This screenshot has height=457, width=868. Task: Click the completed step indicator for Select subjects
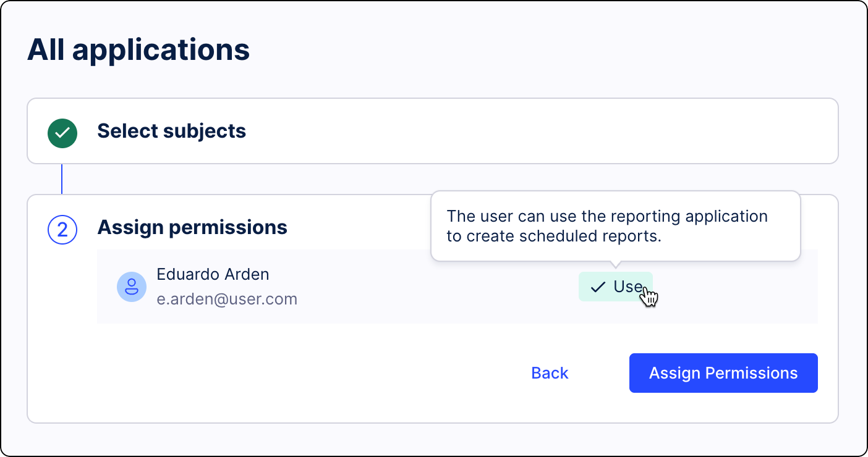click(x=62, y=131)
